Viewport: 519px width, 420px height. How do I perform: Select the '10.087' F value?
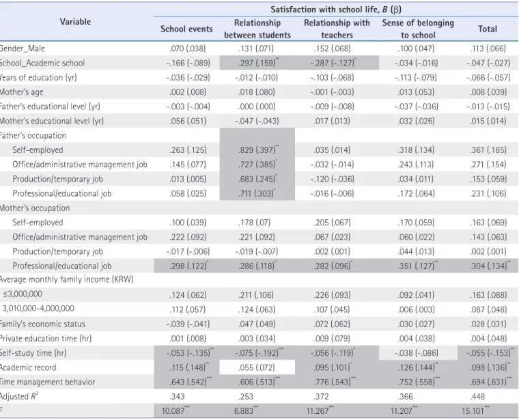(x=176, y=411)
